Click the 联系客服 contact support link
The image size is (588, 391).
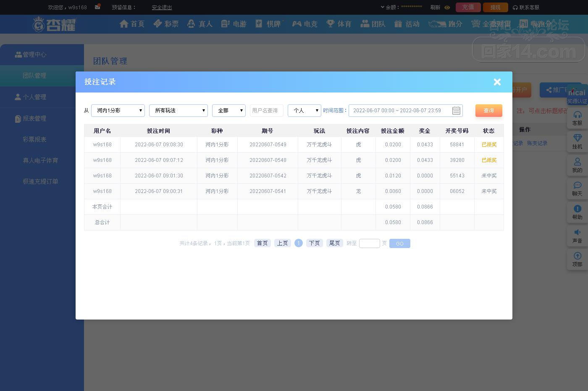(526, 7)
